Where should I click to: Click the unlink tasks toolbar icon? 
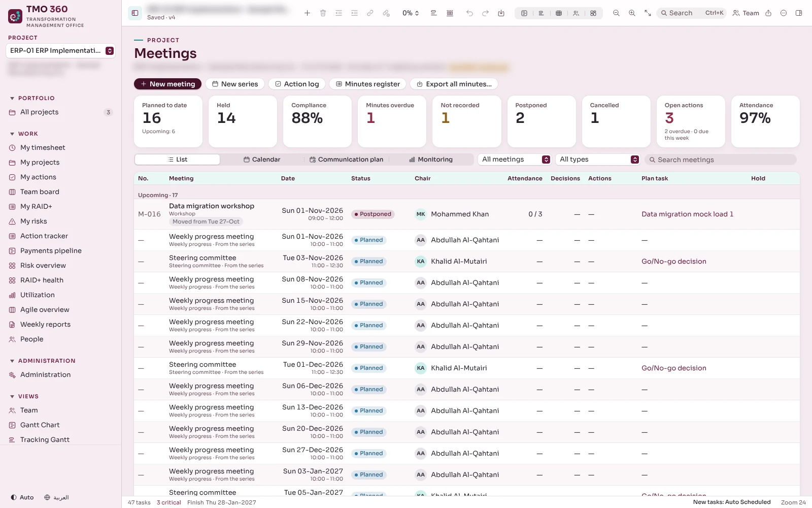coord(386,13)
